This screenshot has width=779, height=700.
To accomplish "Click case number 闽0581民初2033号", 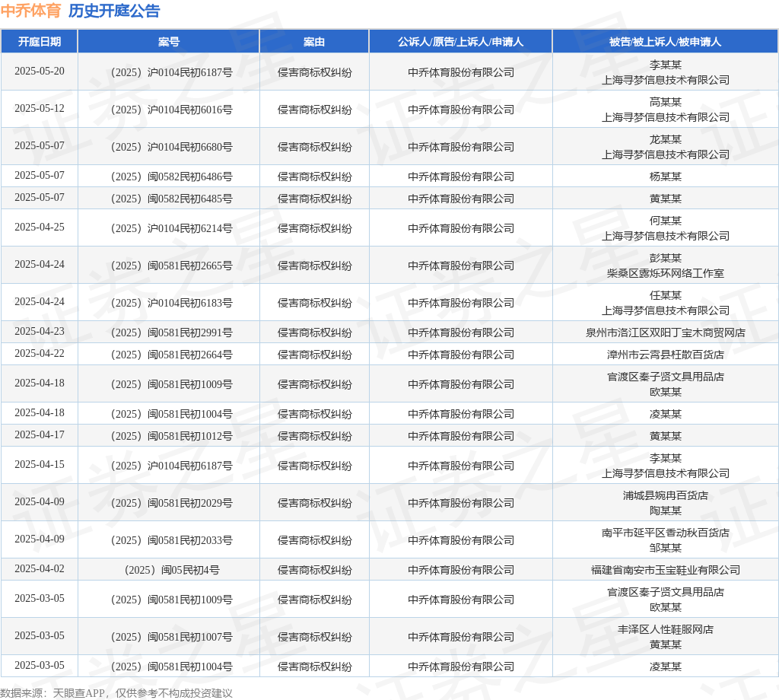I will 171,540.
